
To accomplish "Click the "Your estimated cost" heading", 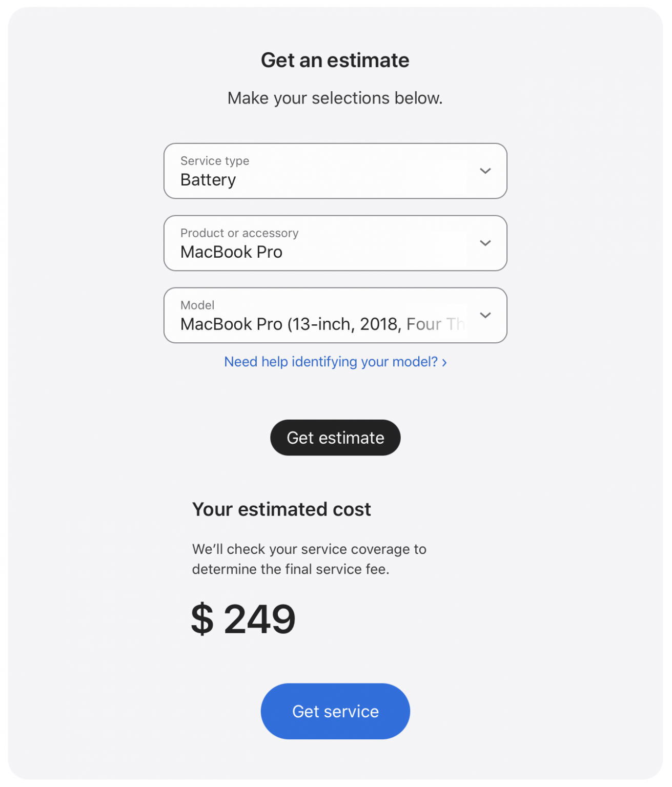I will pos(281,510).
